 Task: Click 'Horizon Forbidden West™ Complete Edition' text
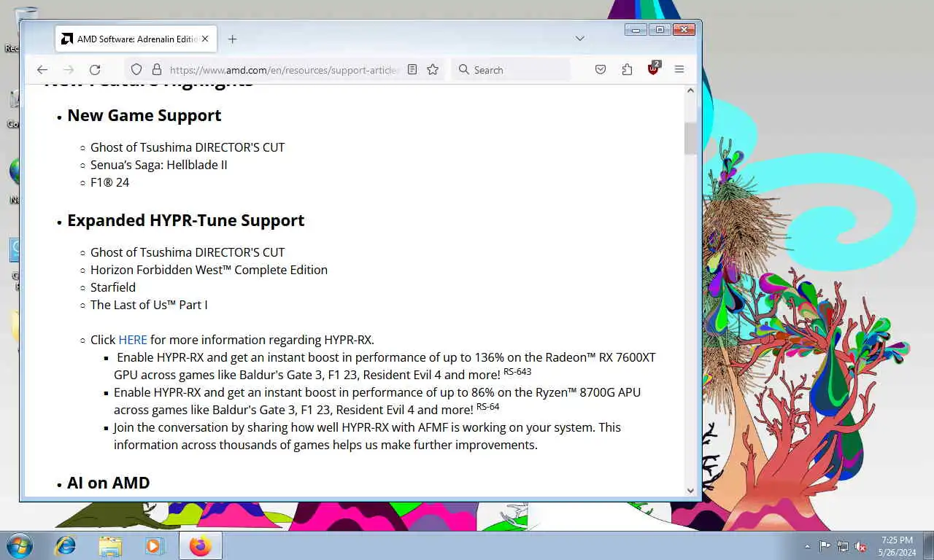pos(209,270)
